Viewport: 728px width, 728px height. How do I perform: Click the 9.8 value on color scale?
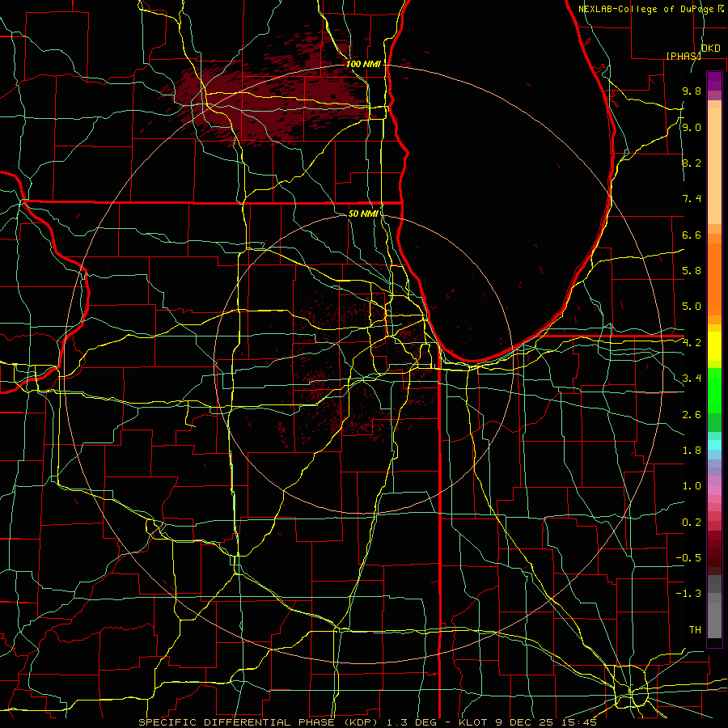[692, 91]
